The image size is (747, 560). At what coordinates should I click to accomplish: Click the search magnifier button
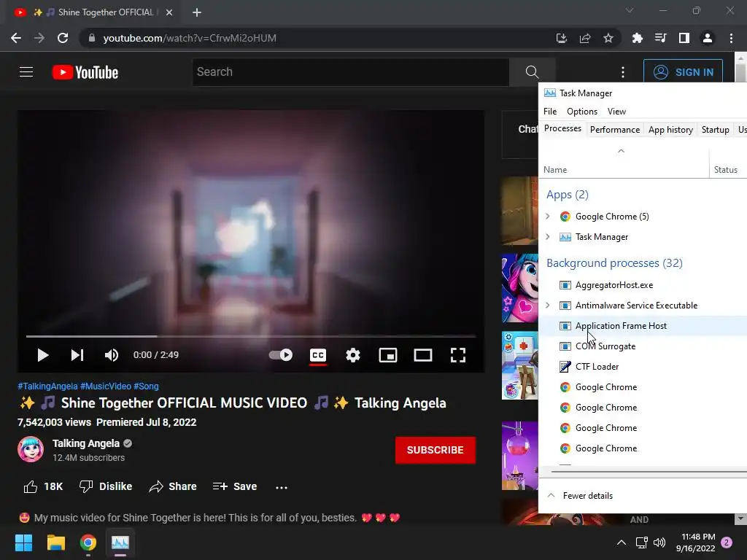point(532,72)
